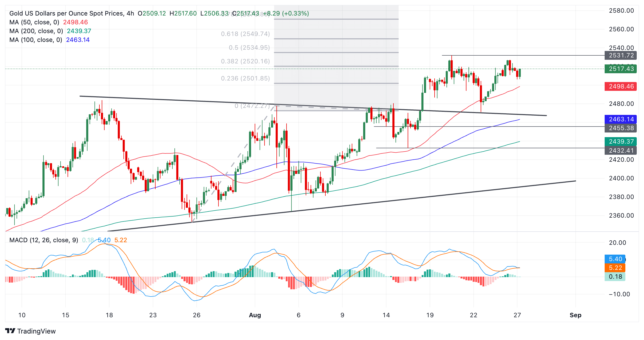
Task: Click the MA 50 value 2498.46 in legend
Action: (x=76, y=22)
